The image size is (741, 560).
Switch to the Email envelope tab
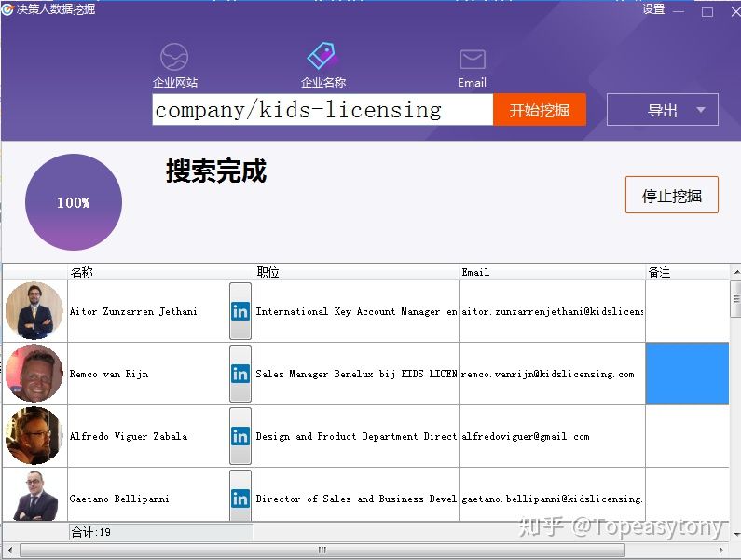(x=472, y=68)
